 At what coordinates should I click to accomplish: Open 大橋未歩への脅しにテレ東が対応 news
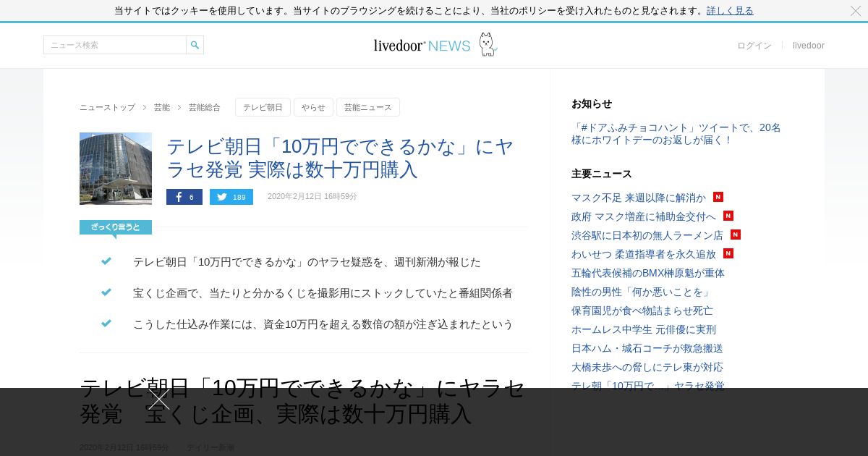(x=647, y=367)
